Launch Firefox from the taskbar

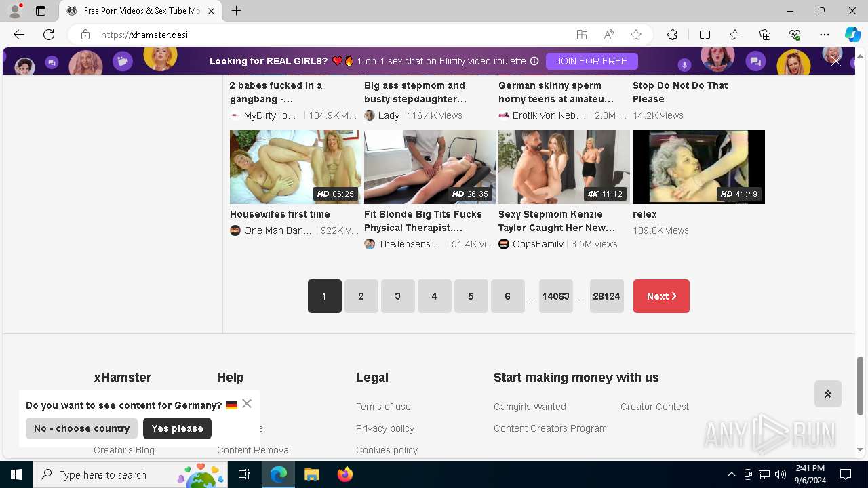point(344,474)
